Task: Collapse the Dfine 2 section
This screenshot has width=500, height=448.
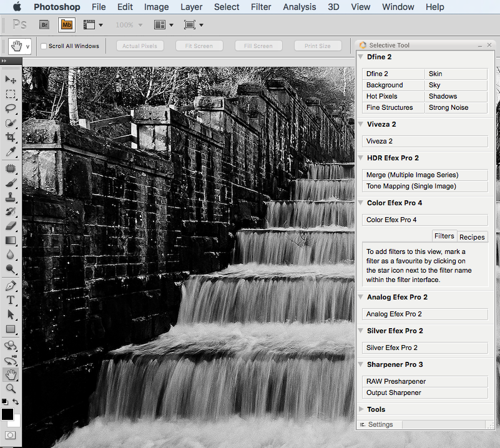Action: [x=361, y=57]
